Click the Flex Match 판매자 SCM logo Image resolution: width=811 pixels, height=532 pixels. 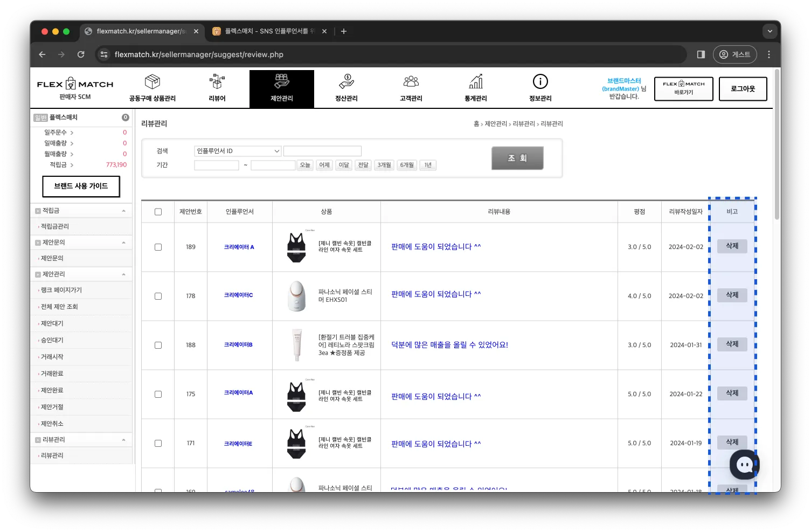click(x=75, y=88)
